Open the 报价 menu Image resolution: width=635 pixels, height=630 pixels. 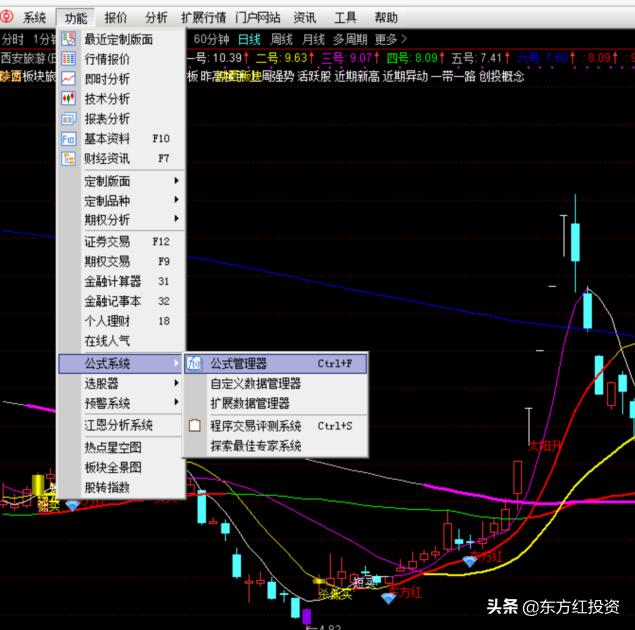click(116, 18)
